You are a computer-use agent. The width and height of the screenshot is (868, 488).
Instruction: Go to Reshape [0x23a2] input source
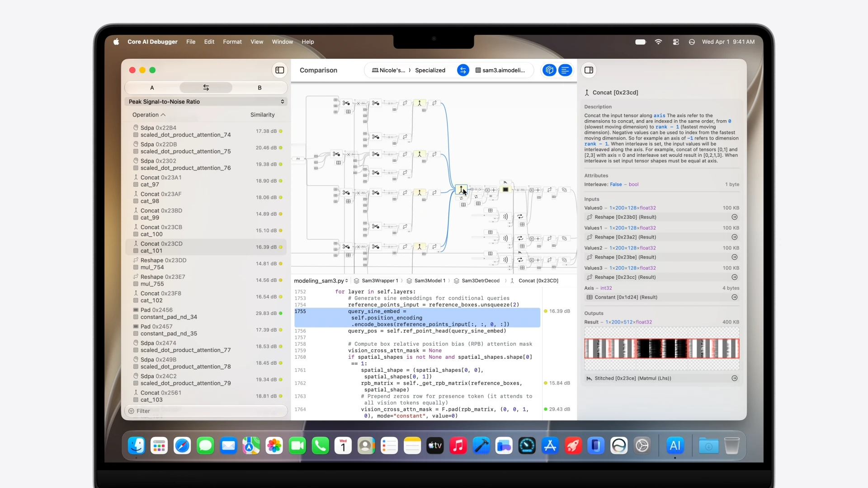pyautogui.click(x=735, y=237)
